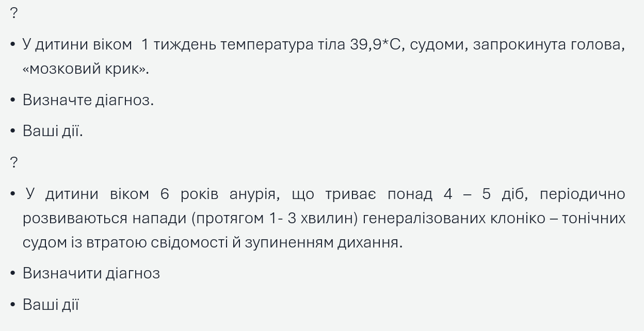
Task: Click the question mark above the 6-year-old case
Action: 14,162
